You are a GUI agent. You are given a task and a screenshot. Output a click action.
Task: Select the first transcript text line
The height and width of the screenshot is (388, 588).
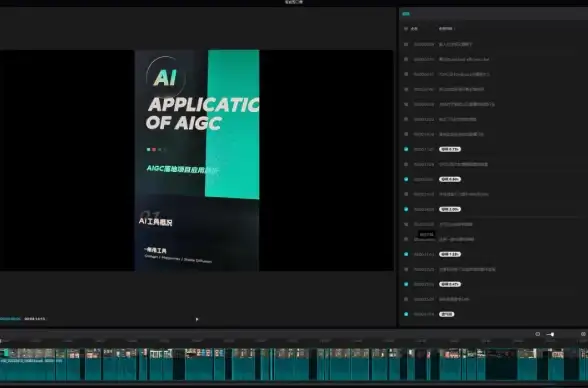click(455, 44)
